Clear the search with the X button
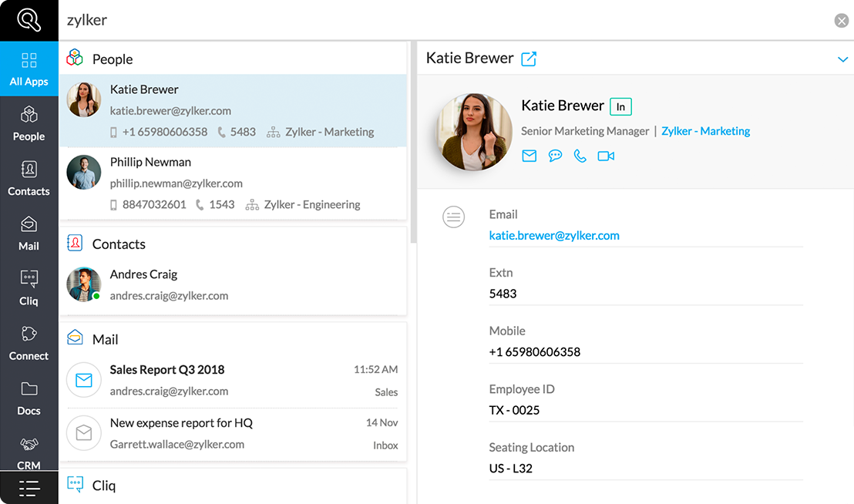The image size is (854, 504). click(x=842, y=21)
